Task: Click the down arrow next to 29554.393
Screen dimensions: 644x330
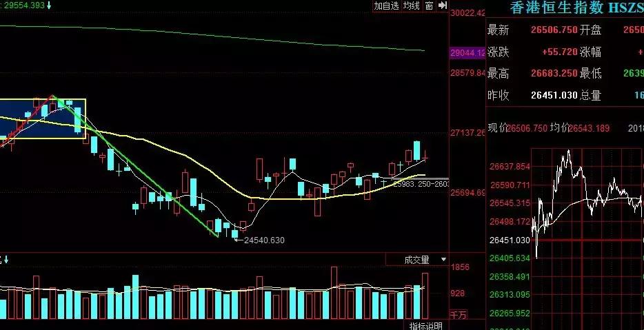Action: 49,6
